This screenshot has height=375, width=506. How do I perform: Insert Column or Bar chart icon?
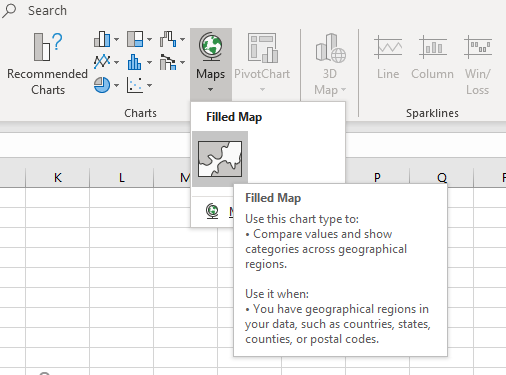(102, 39)
